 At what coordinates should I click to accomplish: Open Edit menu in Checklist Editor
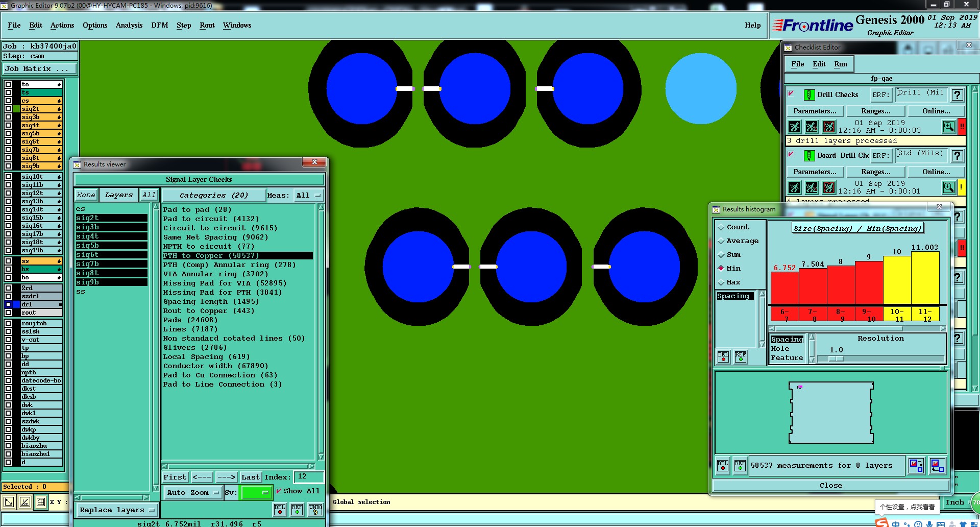[x=819, y=64]
